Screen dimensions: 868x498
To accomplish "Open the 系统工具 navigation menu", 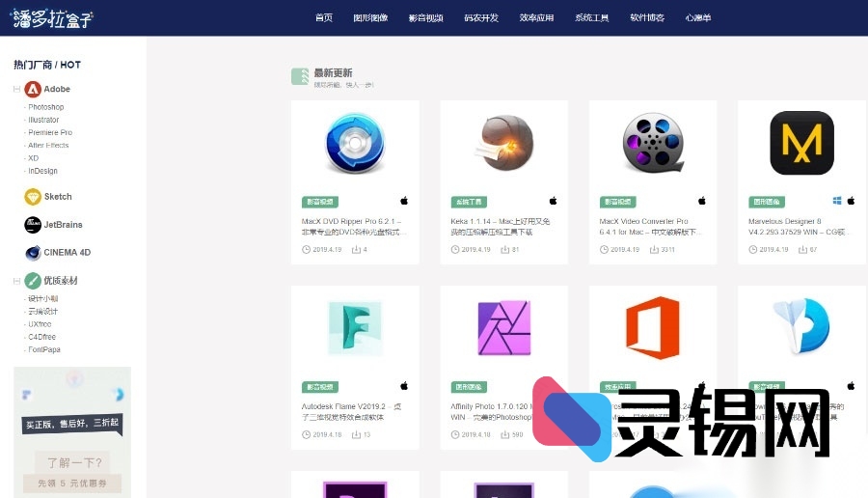I will [592, 17].
